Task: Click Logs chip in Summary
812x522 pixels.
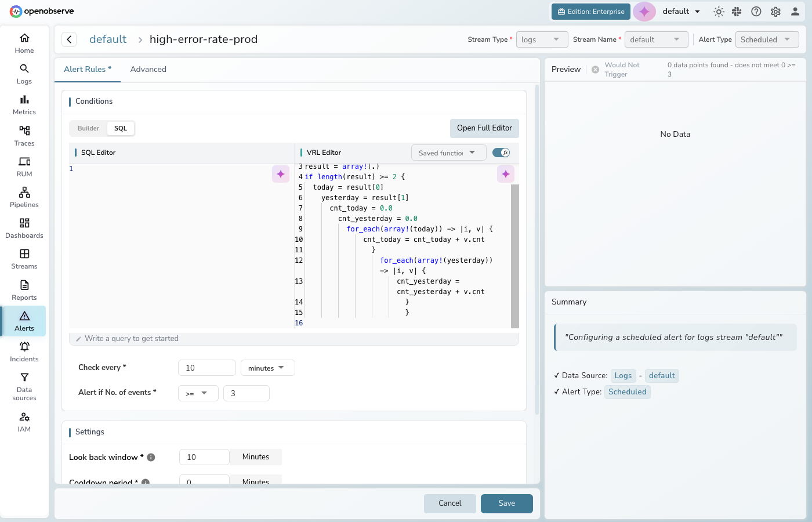Action: pyautogui.click(x=623, y=376)
